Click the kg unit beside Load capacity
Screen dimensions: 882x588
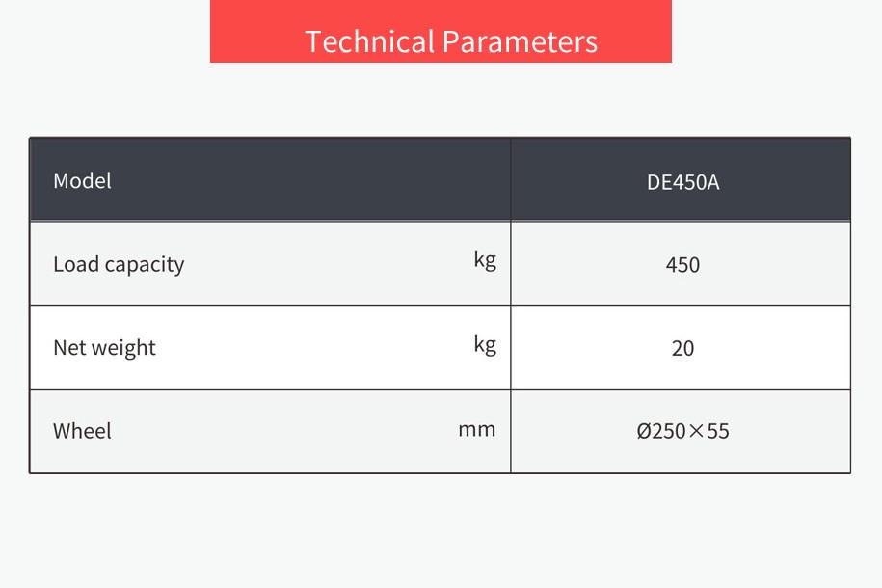[x=485, y=259]
